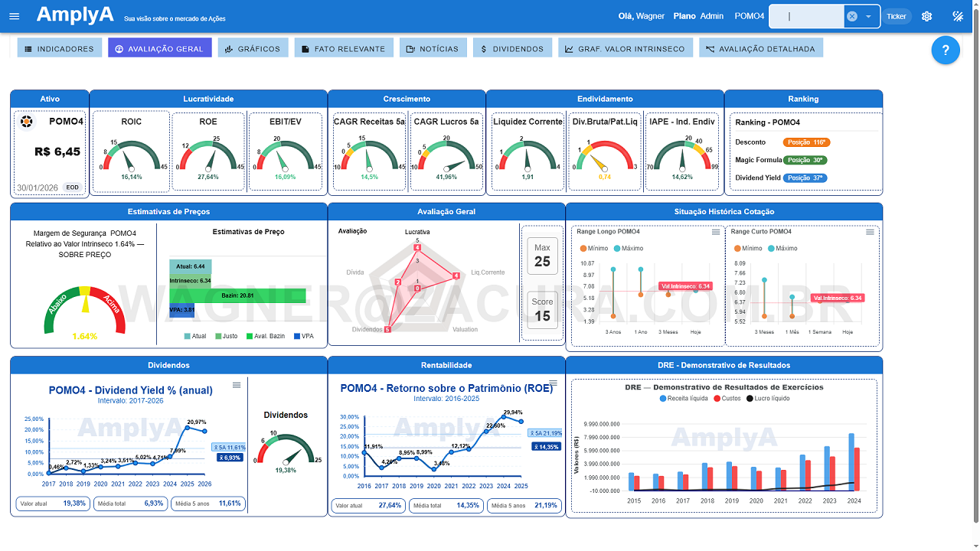Focus the ticker search input field
980x551 pixels.
tap(808, 16)
